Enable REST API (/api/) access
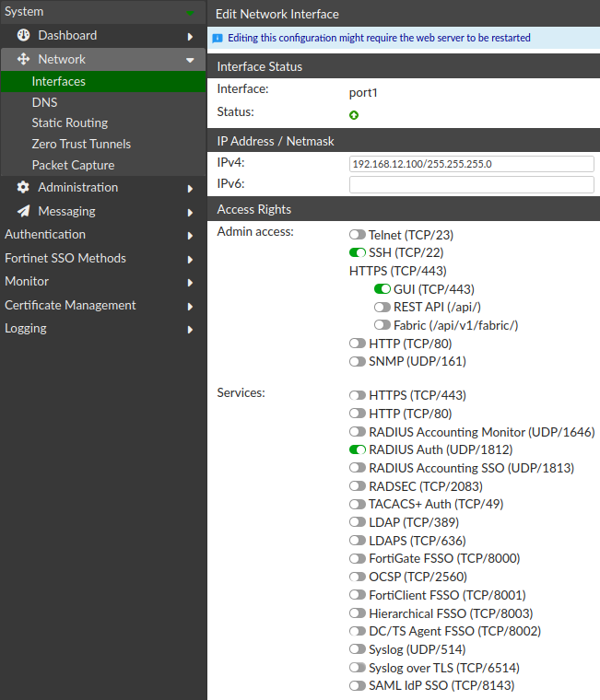Viewport: 600px width, 700px height. click(382, 307)
